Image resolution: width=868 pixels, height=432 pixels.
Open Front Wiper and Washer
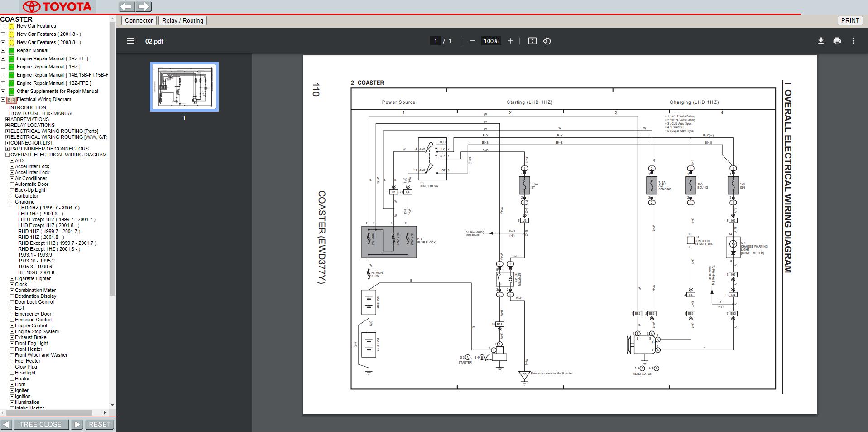pyautogui.click(x=41, y=355)
